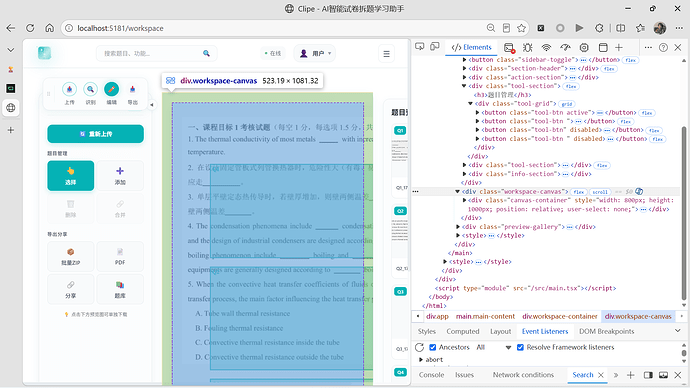Viewport: 690px width, 388px height.
Task: Click the 添加 add question tool
Action: pyautogui.click(x=120, y=176)
